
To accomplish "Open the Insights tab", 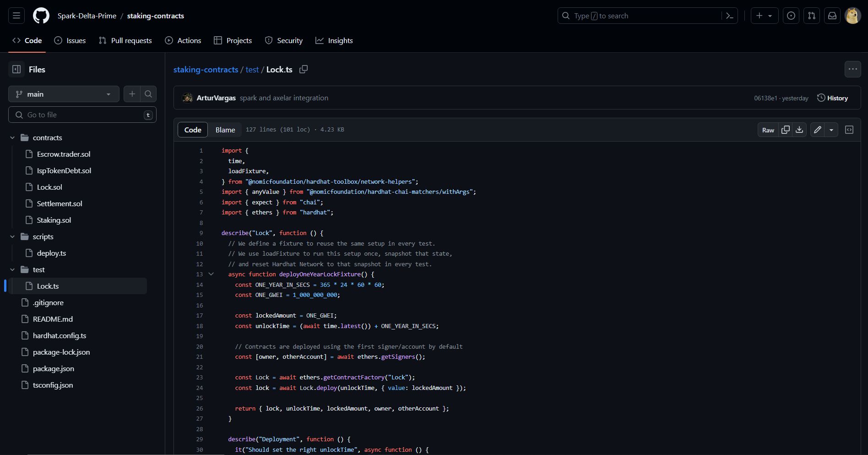I will 334,40.
